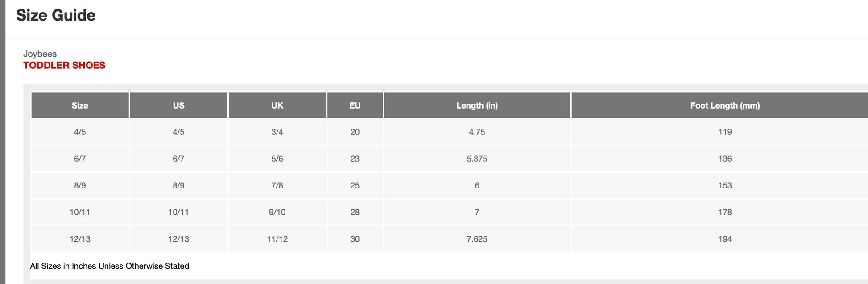868x284 pixels.
Task: Click the Foot Length (mm) column header
Action: 725,105
